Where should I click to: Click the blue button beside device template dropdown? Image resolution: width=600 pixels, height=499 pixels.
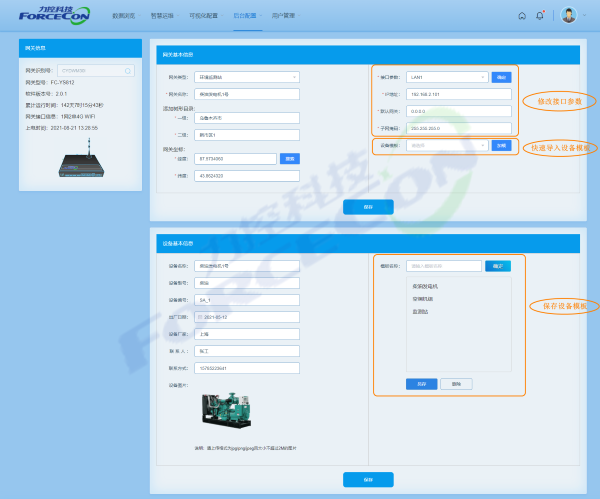click(x=501, y=145)
